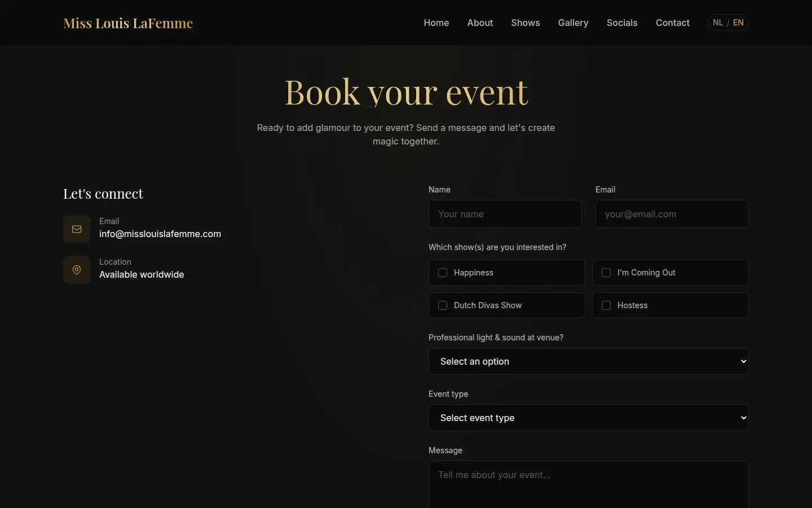Visit the Socials nav link
Screen dimensions: 812x508
tap(622, 23)
